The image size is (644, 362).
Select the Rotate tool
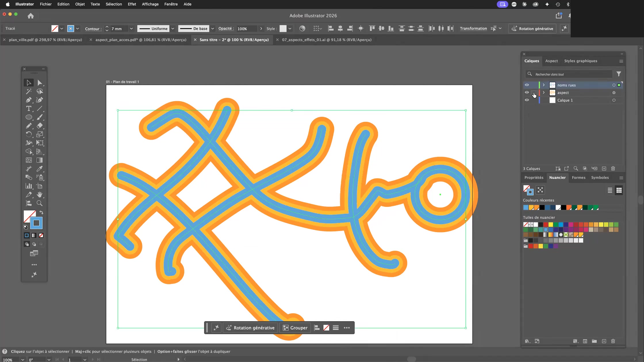click(29, 134)
